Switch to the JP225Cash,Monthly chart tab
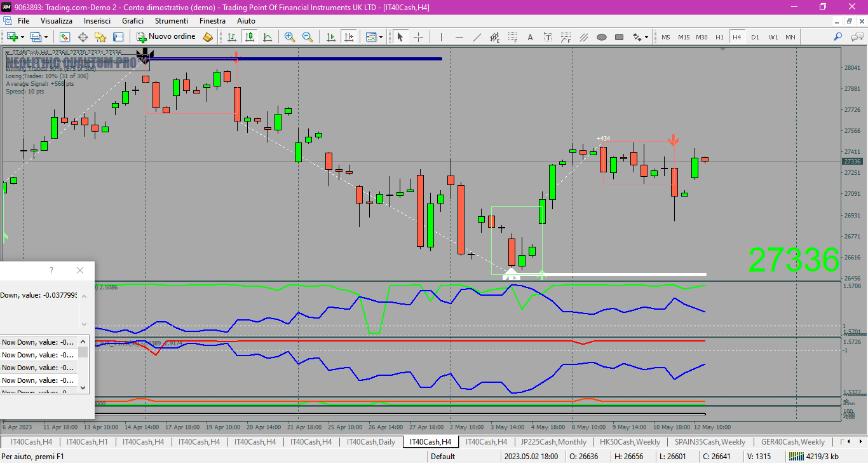The height and width of the screenshot is (463, 868). click(553, 442)
